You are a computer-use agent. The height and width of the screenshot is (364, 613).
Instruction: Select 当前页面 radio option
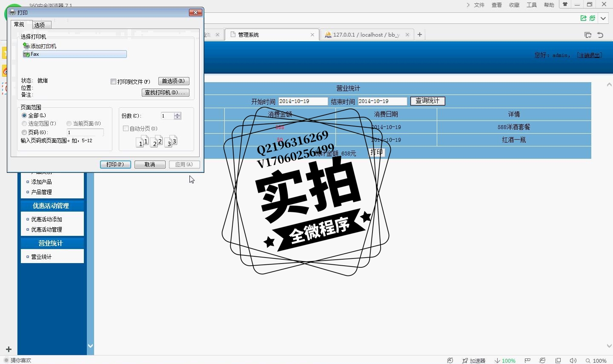click(x=69, y=123)
